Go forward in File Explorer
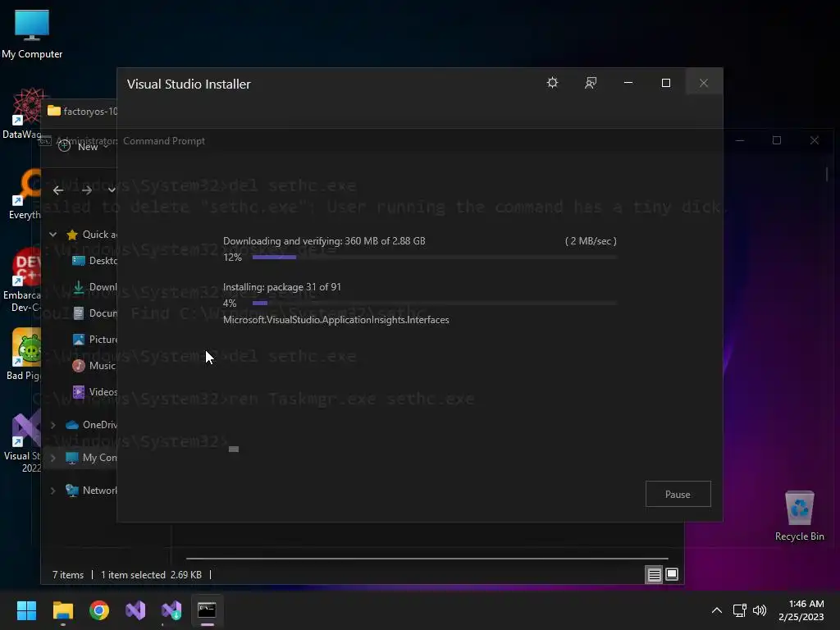The image size is (840, 630). tap(87, 190)
